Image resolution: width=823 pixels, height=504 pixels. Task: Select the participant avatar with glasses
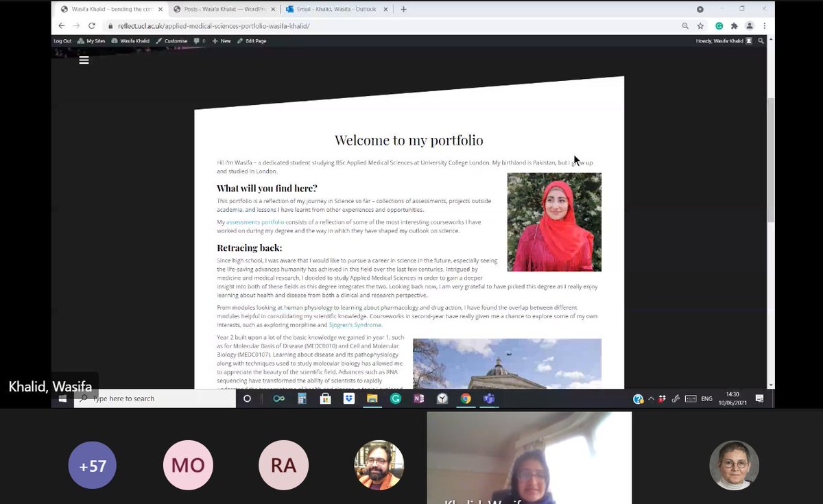pos(734,466)
